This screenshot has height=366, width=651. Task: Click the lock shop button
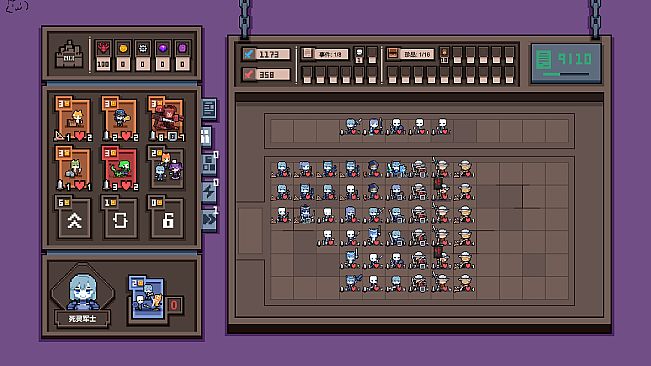(166, 217)
